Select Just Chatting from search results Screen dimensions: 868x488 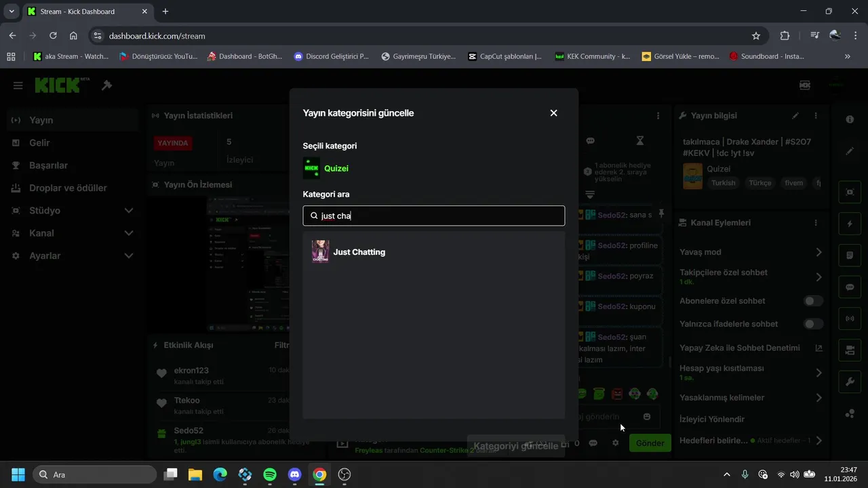434,252
